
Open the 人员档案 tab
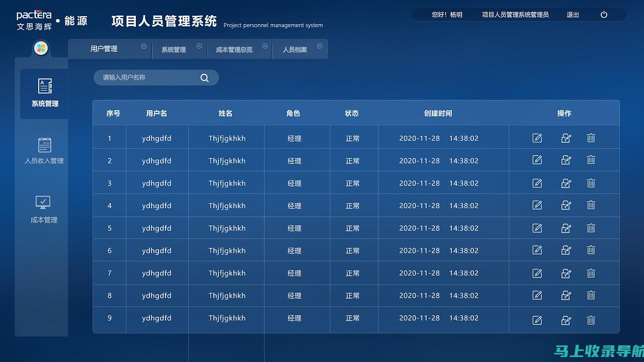pos(295,50)
